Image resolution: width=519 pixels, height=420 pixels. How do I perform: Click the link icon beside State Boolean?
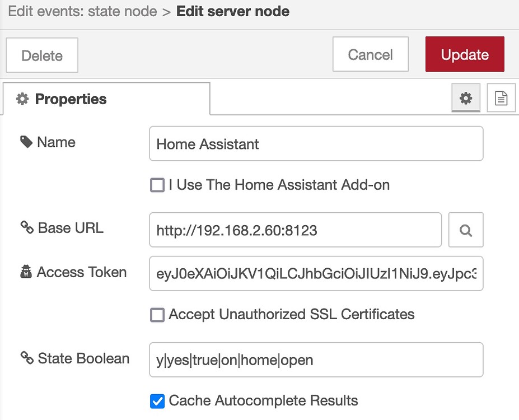pos(26,358)
